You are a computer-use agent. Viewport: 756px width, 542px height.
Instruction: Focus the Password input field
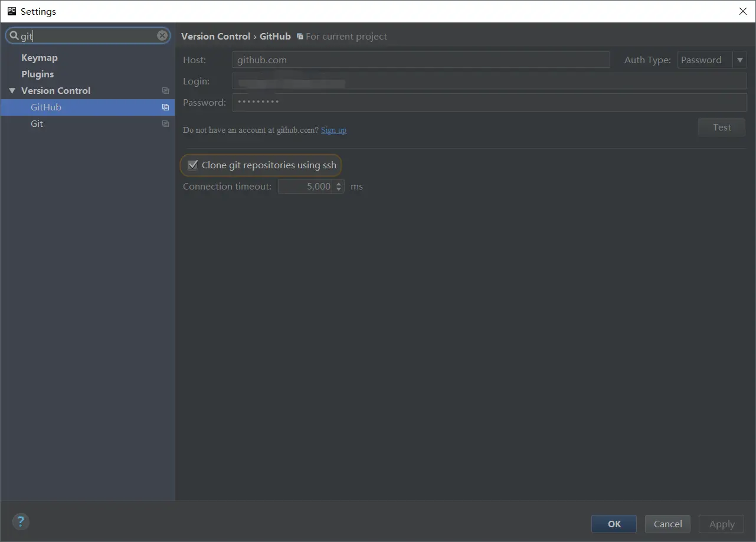490,102
